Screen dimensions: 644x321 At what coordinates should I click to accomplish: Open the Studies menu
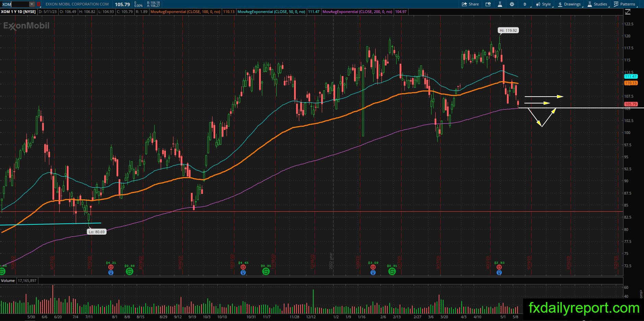[x=597, y=4]
